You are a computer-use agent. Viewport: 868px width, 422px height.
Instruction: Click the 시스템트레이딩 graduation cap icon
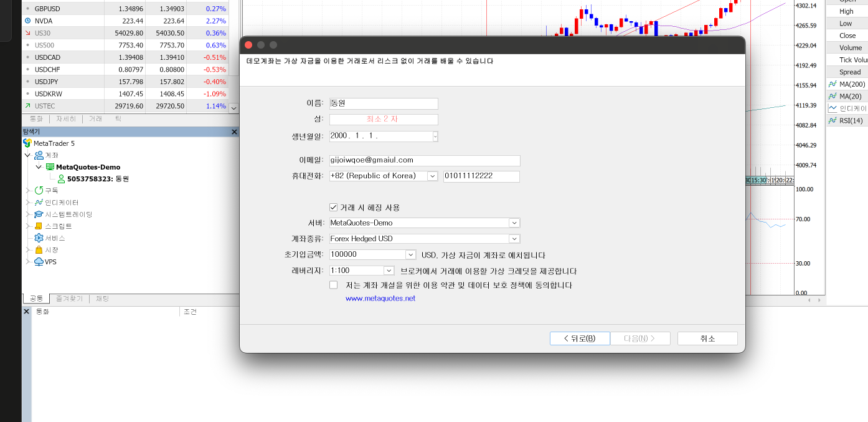click(x=39, y=214)
